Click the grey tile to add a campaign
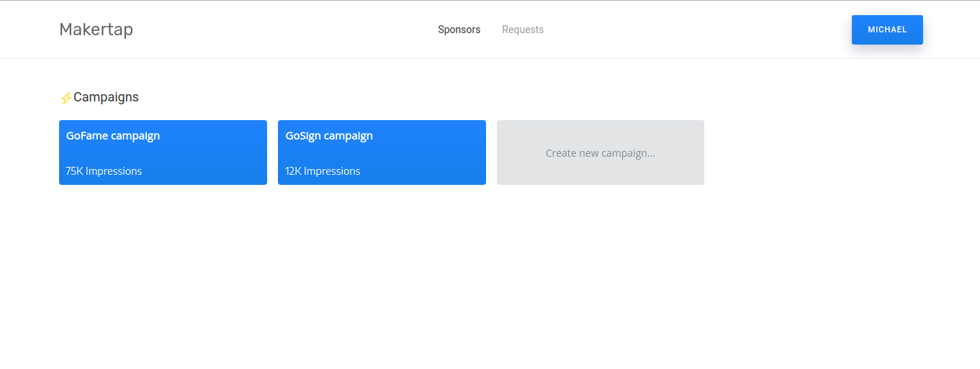The width and height of the screenshot is (980, 369). (x=601, y=152)
